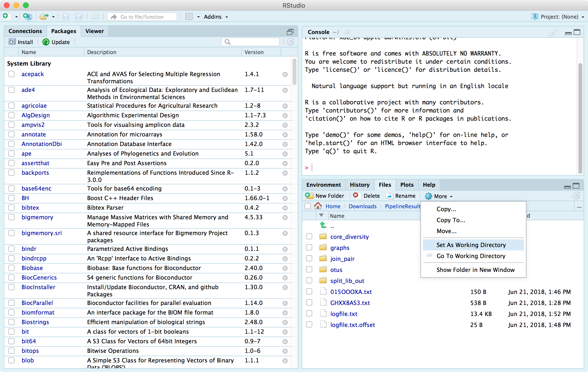
Task: Click the view working directory arrow in Console
Action: pyautogui.click(x=347, y=32)
